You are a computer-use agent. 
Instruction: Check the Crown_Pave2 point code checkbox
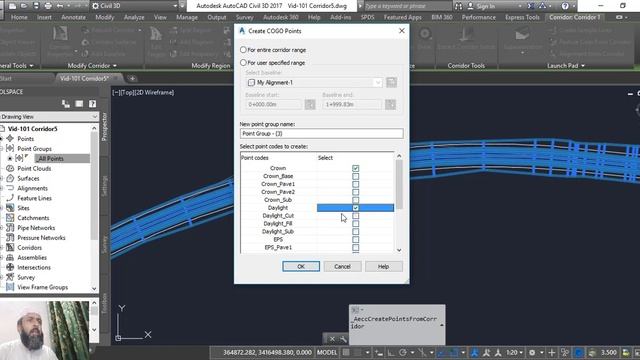point(356,192)
